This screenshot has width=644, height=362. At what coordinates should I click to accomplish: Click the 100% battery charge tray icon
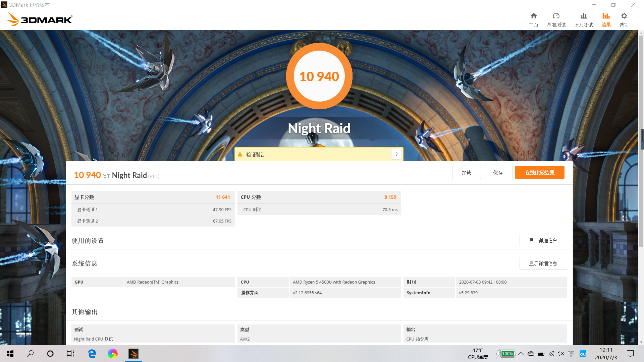pos(506,354)
